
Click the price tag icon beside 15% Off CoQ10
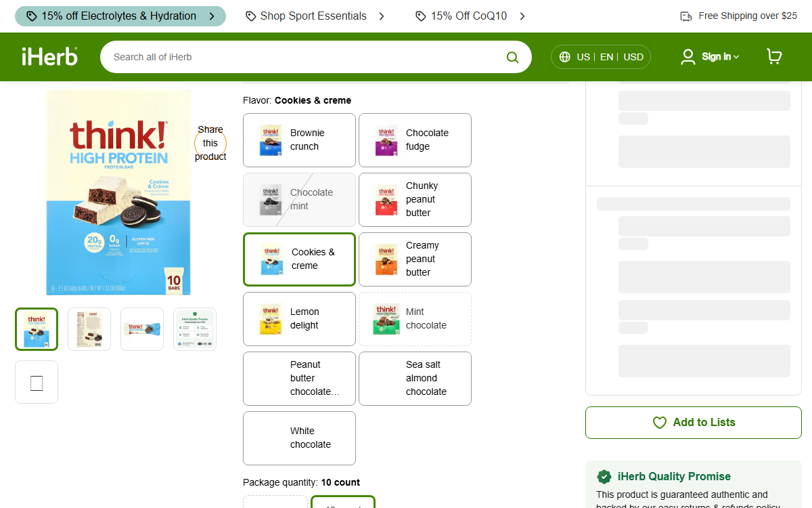tap(421, 16)
